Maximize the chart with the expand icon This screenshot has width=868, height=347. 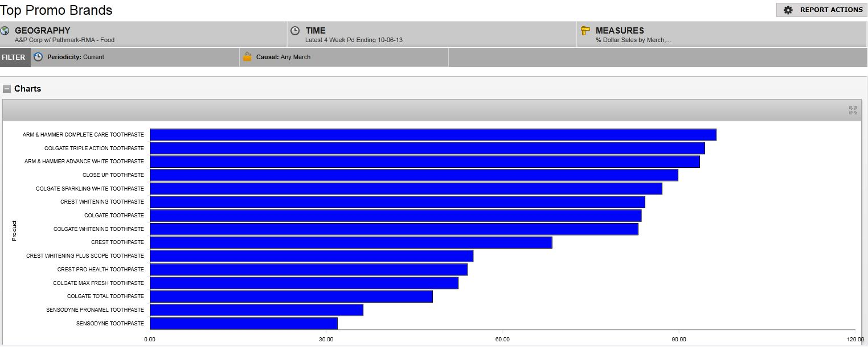pyautogui.click(x=853, y=110)
